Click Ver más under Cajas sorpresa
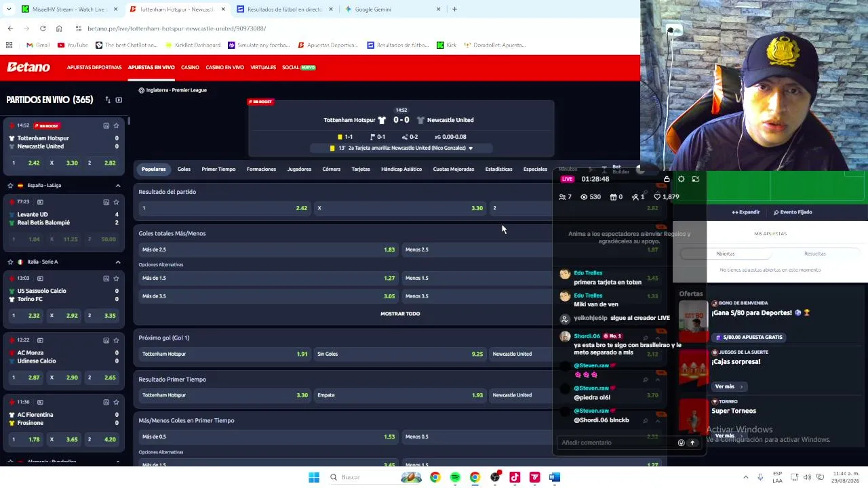This screenshot has height=488, width=868. (728, 386)
